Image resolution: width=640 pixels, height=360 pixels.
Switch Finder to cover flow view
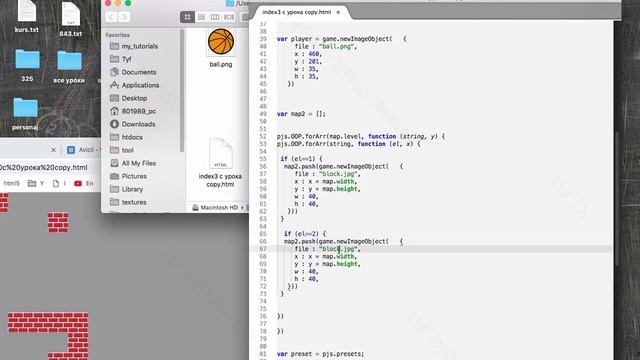coord(229,17)
